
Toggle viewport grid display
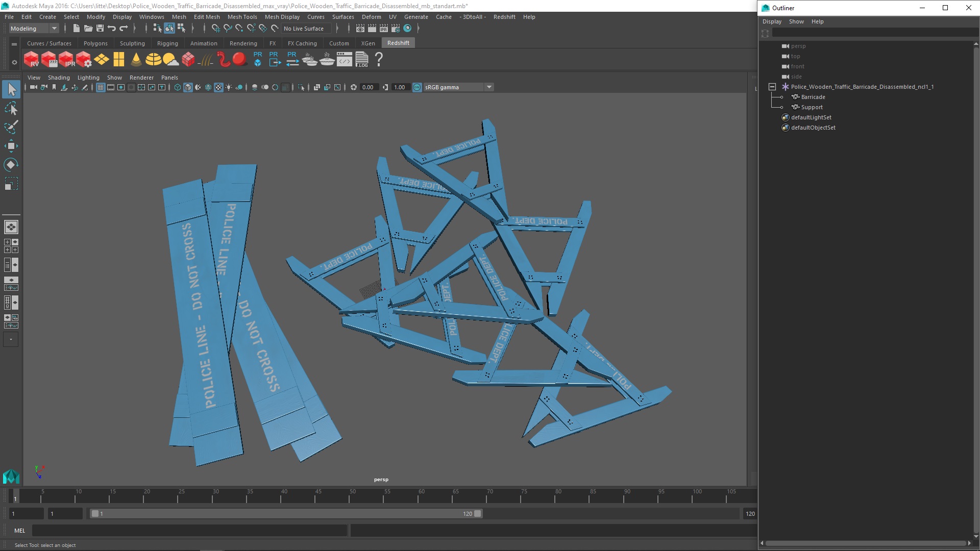click(x=101, y=87)
